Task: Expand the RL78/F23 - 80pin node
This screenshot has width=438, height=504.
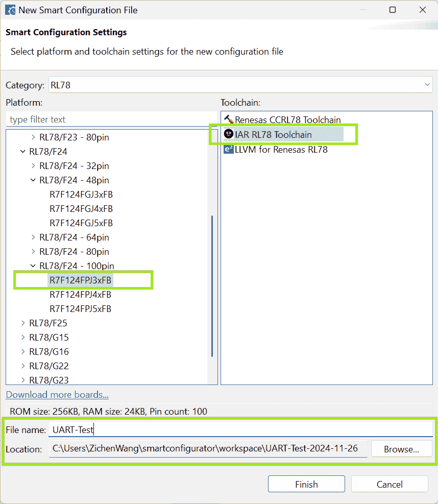Action: [x=33, y=137]
